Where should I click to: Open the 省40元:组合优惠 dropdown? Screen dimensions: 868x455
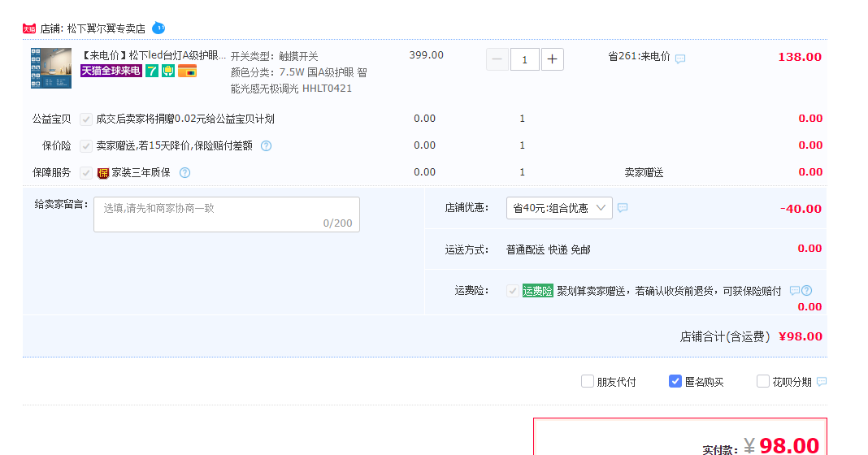click(559, 208)
